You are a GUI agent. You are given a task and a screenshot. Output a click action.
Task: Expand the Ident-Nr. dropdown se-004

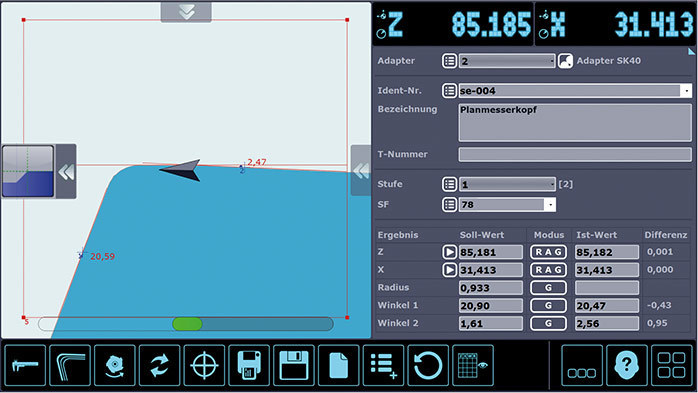point(575,91)
